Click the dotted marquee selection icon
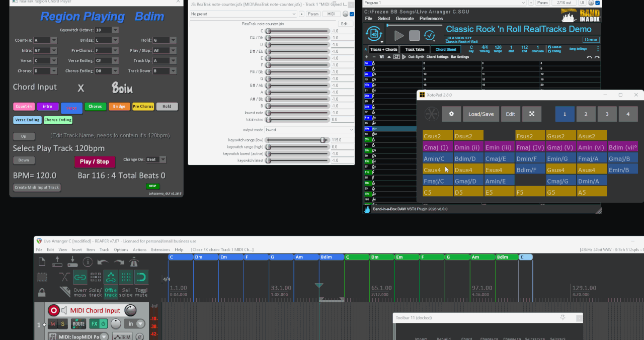This screenshot has height=340, width=644. pyautogui.click(x=42, y=277)
